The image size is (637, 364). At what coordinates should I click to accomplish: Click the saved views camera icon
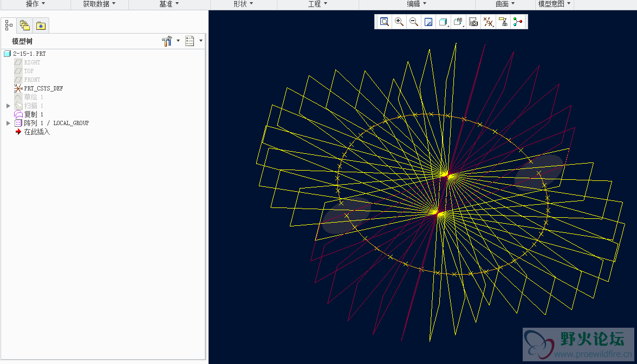coord(473,22)
